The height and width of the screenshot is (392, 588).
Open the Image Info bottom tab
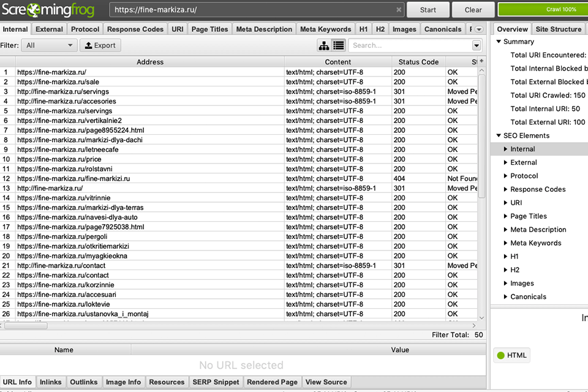[123, 382]
